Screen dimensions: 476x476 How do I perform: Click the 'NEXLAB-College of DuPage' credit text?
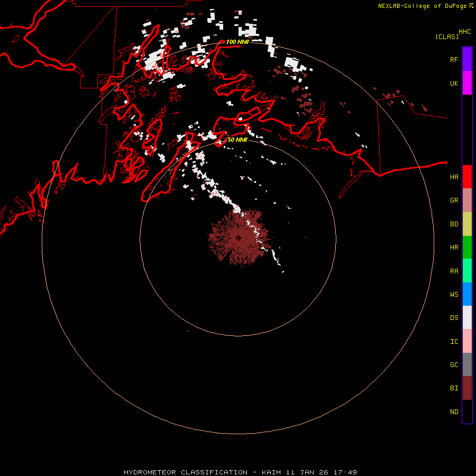tap(422, 6)
